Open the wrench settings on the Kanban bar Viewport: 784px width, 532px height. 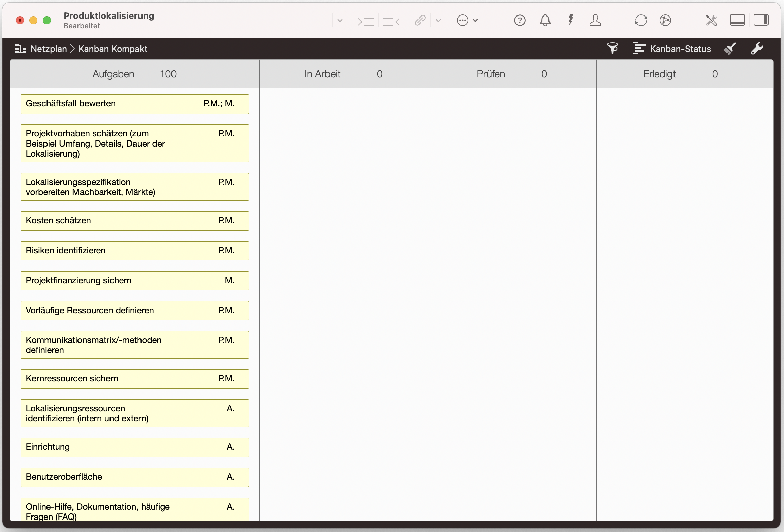pos(757,48)
